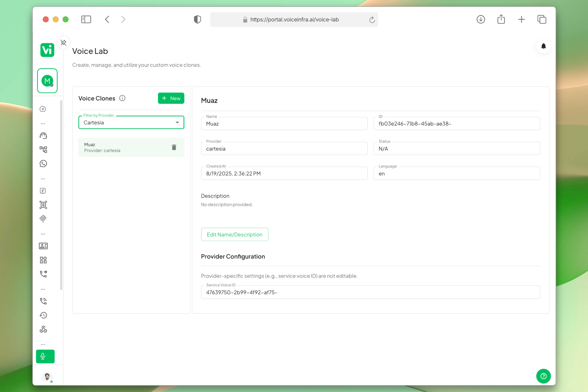This screenshot has width=588, height=392.
Task: Click the Provider field showing cartesia
Action: click(x=284, y=148)
